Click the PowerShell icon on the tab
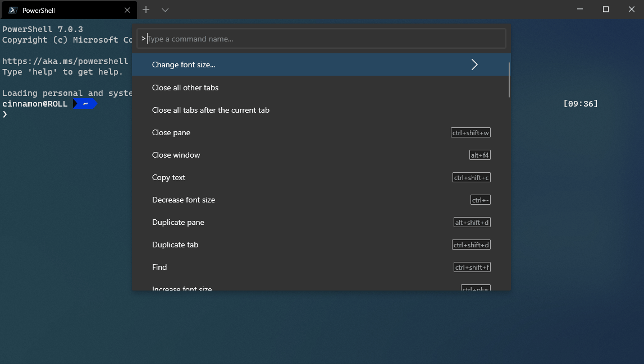The image size is (644, 364). 12,10
